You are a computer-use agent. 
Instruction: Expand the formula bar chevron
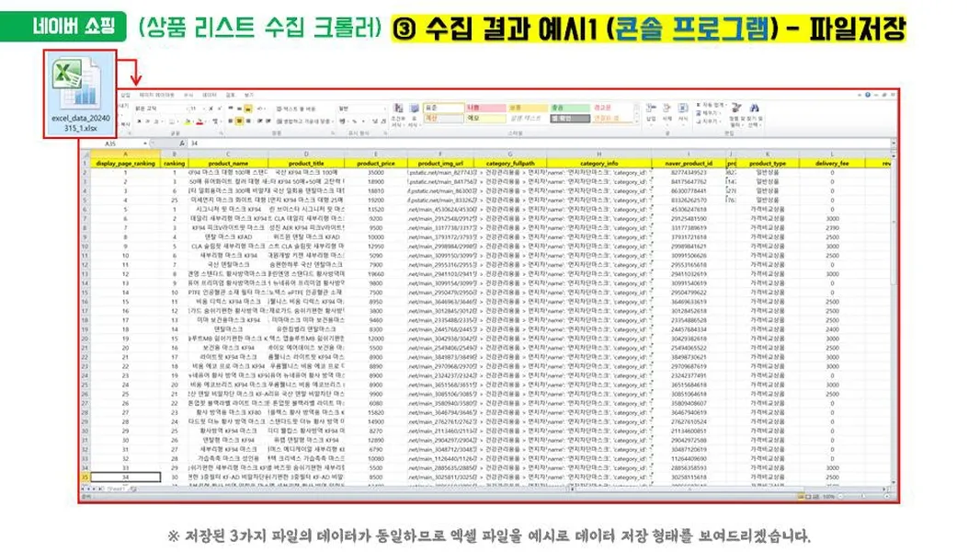tap(894, 143)
